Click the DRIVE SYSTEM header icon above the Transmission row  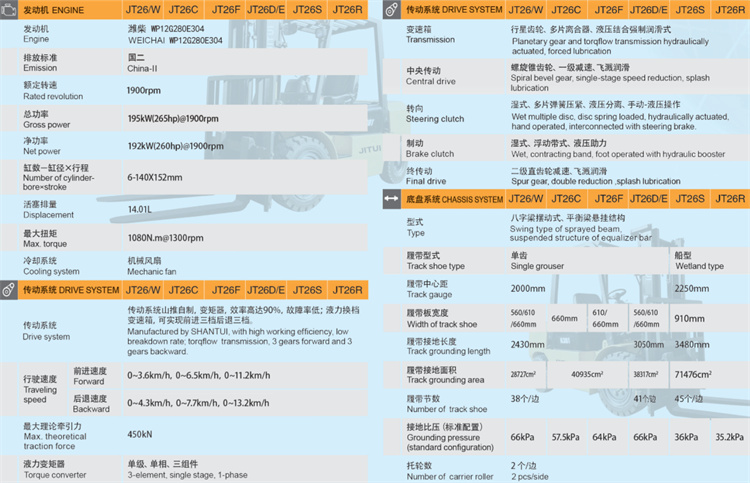click(x=392, y=10)
